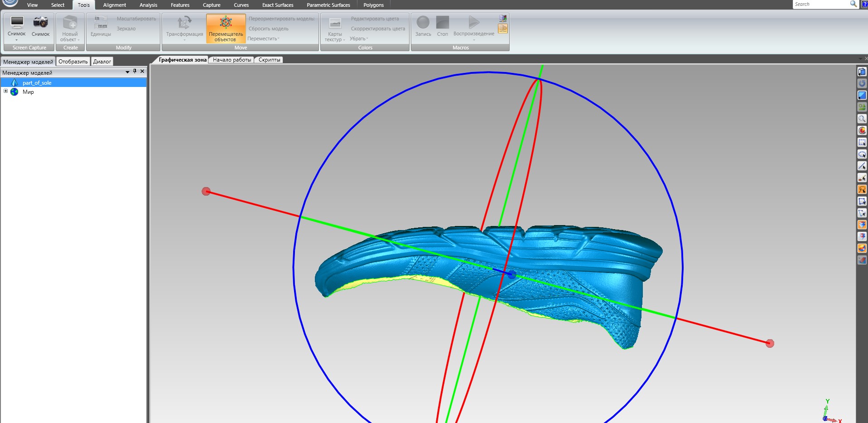Click Сбросить модель command
This screenshot has width=868, height=423.
269,29
